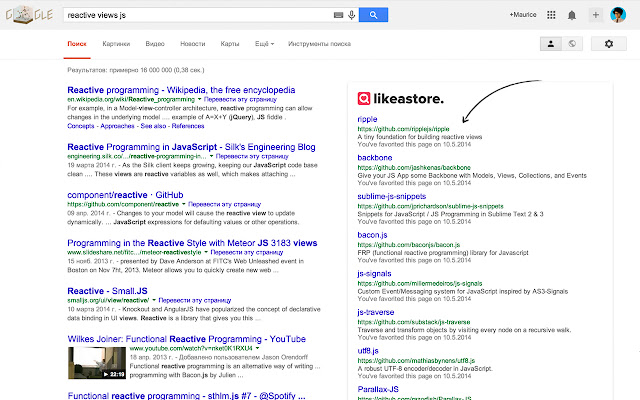Open Reactive - Small.JS result
The width and height of the screenshot is (640, 400).
tap(107, 291)
